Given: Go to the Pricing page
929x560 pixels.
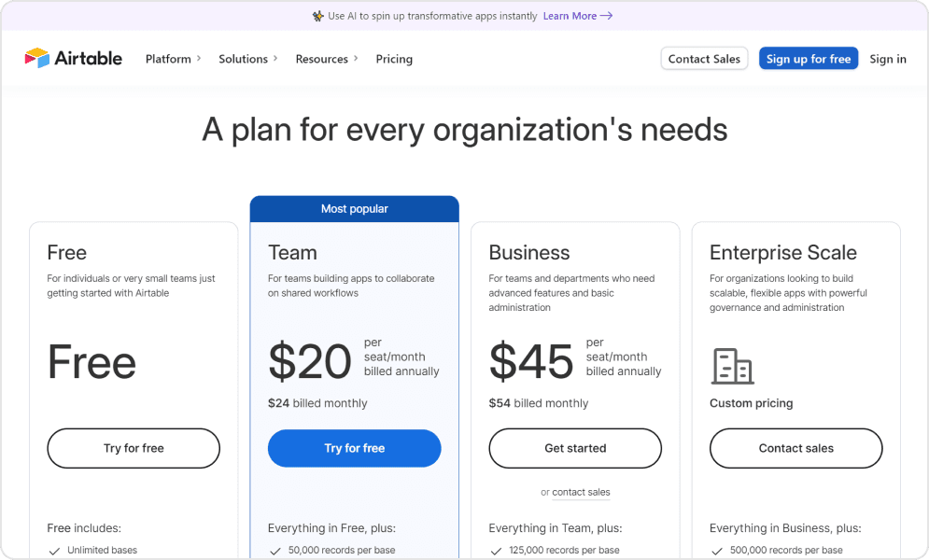Looking at the screenshot, I should (394, 59).
